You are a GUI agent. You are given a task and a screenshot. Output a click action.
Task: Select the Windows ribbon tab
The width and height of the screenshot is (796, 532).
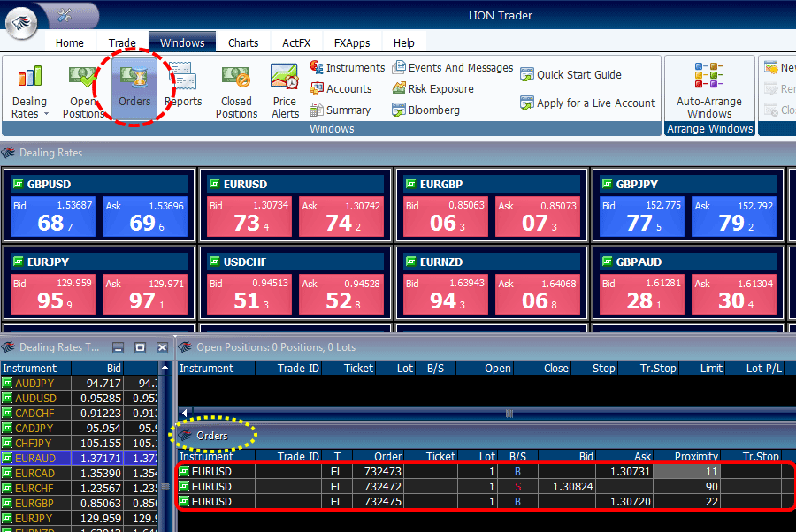pyautogui.click(x=182, y=42)
